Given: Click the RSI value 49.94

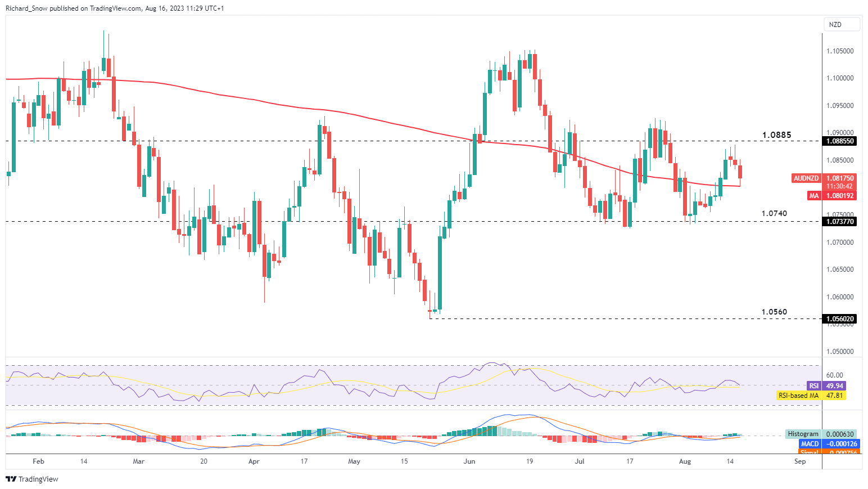Looking at the screenshot, I should 834,386.
